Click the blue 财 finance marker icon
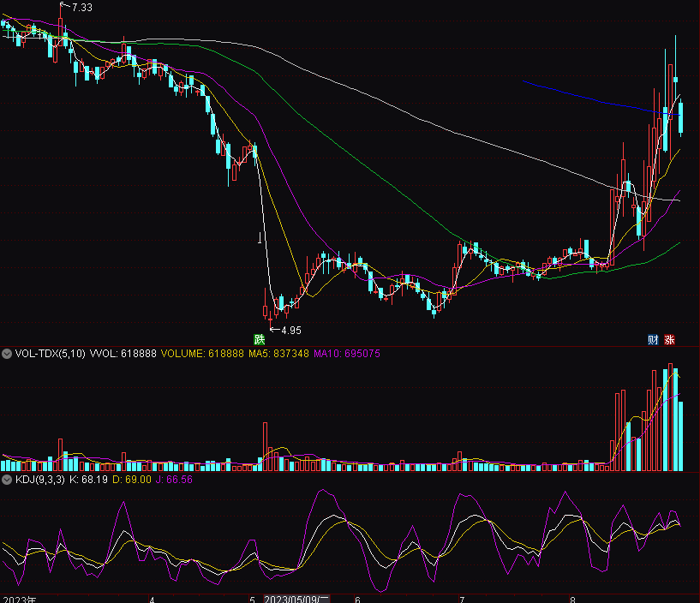This screenshot has height=603, width=700. click(653, 339)
